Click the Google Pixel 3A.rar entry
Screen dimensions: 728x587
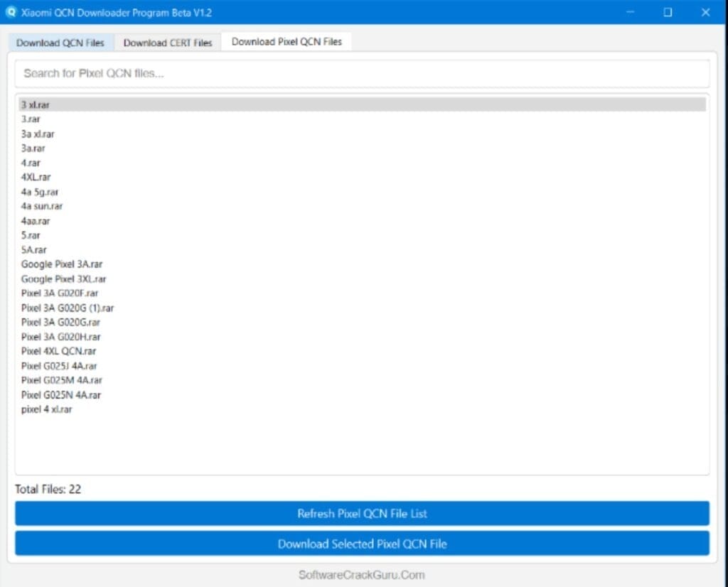point(61,264)
